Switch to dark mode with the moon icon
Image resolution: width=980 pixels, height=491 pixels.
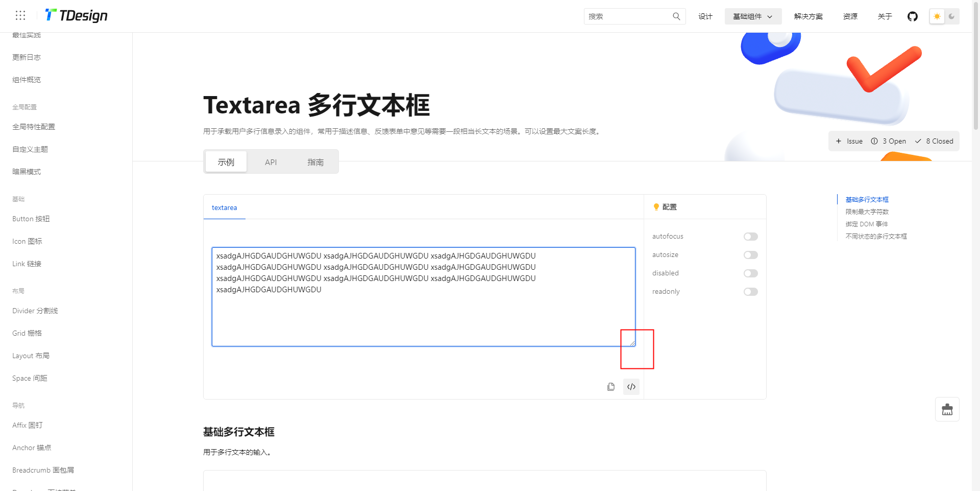[952, 16]
